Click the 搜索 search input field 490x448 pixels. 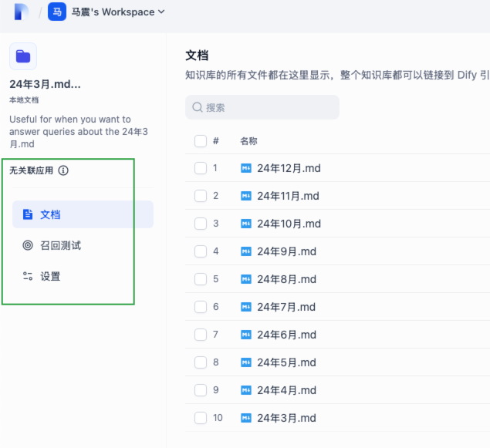(x=262, y=107)
